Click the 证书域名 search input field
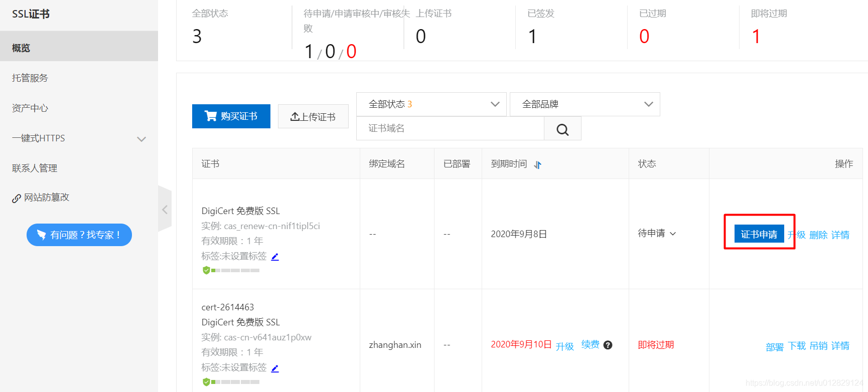 (x=450, y=129)
